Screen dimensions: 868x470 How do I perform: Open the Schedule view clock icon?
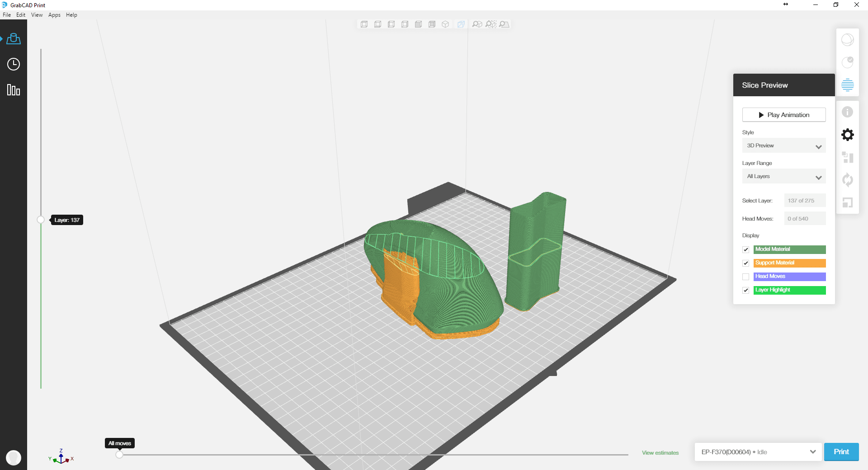point(14,64)
